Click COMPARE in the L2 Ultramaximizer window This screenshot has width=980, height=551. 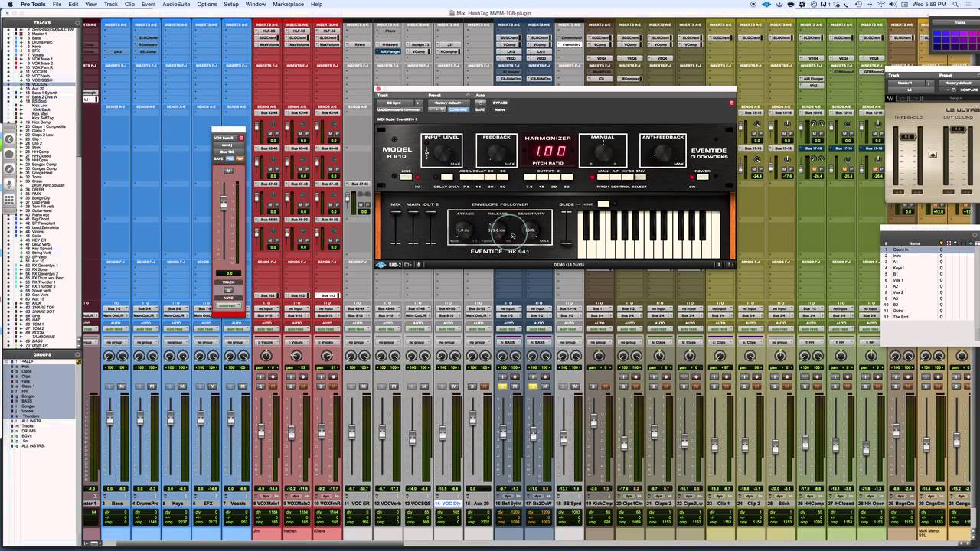coord(969,90)
